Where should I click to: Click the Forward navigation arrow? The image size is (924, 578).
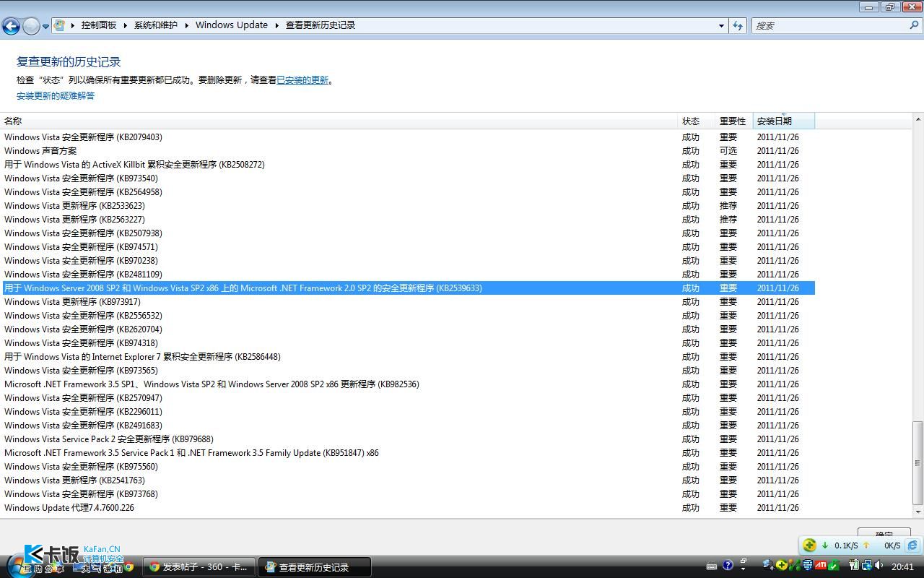point(31,26)
